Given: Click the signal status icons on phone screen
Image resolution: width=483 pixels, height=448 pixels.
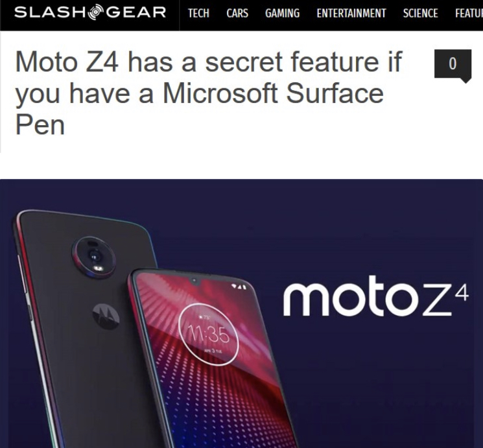Looking at the screenshot, I should 239,287.
